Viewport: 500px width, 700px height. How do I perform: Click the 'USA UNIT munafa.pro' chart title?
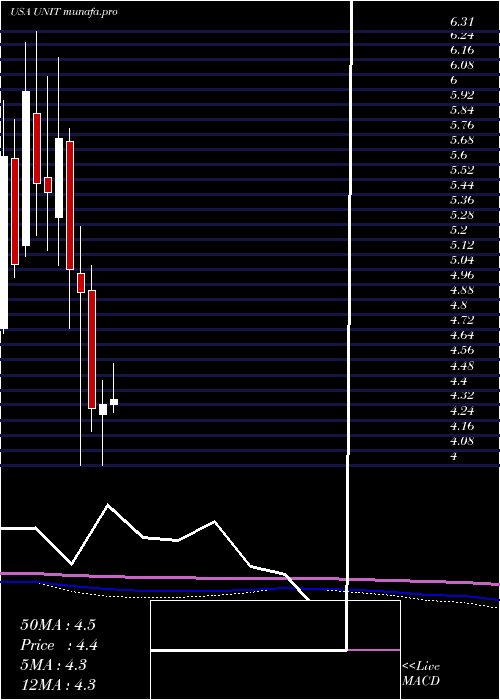point(64,12)
